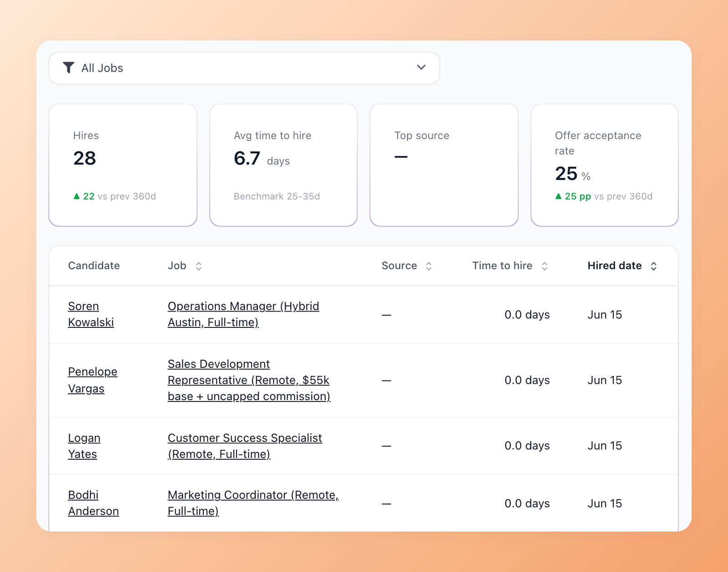Click the Candidate column header
The width and height of the screenshot is (728, 572).
[94, 266]
